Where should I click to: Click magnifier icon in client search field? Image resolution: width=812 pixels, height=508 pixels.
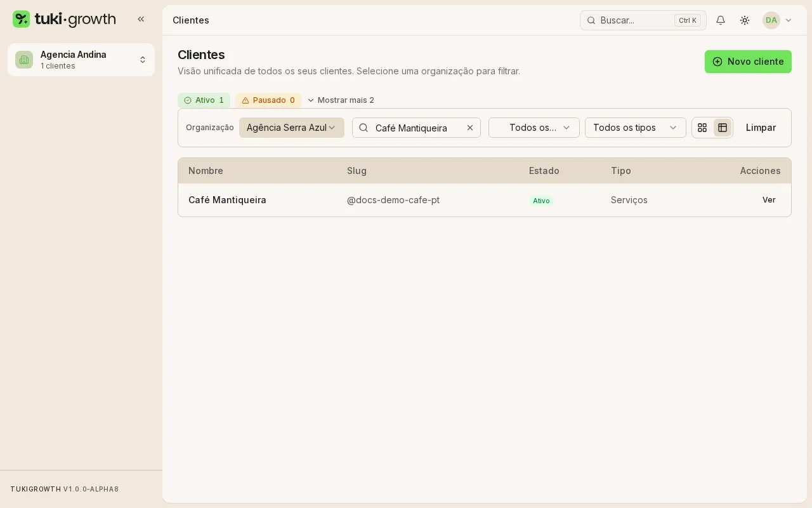[363, 128]
